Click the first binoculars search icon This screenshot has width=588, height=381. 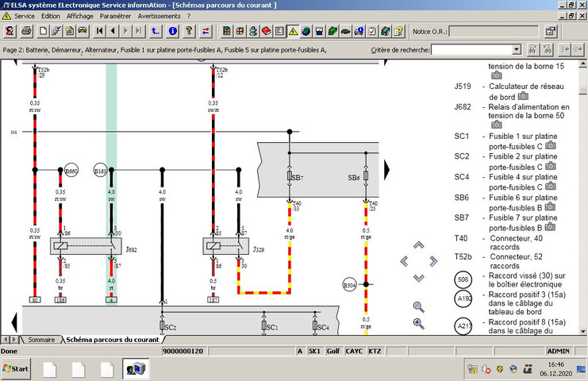pos(532,49)
